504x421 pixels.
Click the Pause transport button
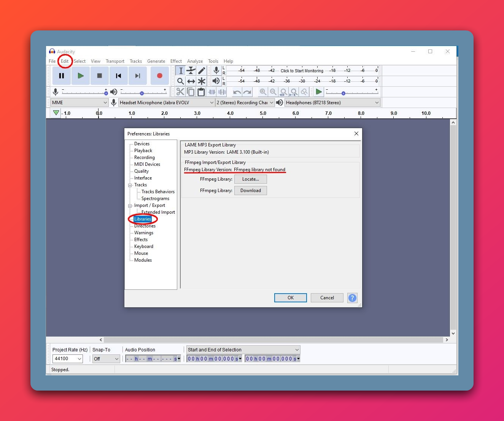[x=61, y=76]
